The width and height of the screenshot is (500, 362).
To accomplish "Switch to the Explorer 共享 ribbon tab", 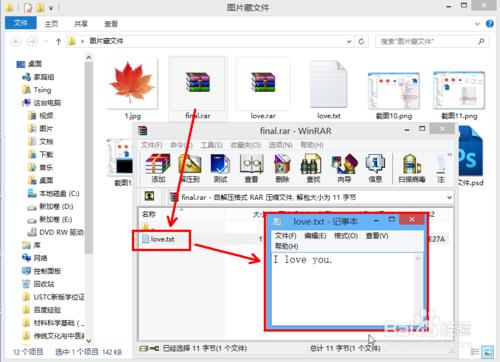I will (81, 24).
